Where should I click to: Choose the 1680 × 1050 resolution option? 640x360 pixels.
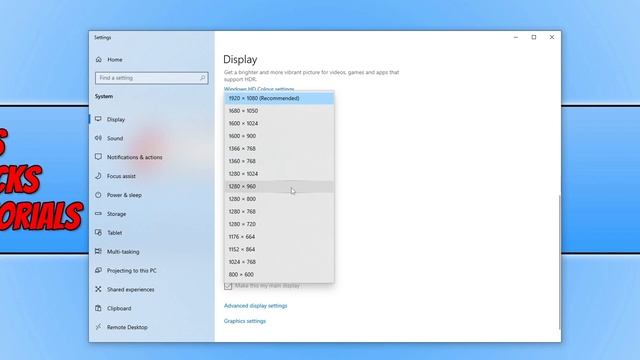coord(279,111)
